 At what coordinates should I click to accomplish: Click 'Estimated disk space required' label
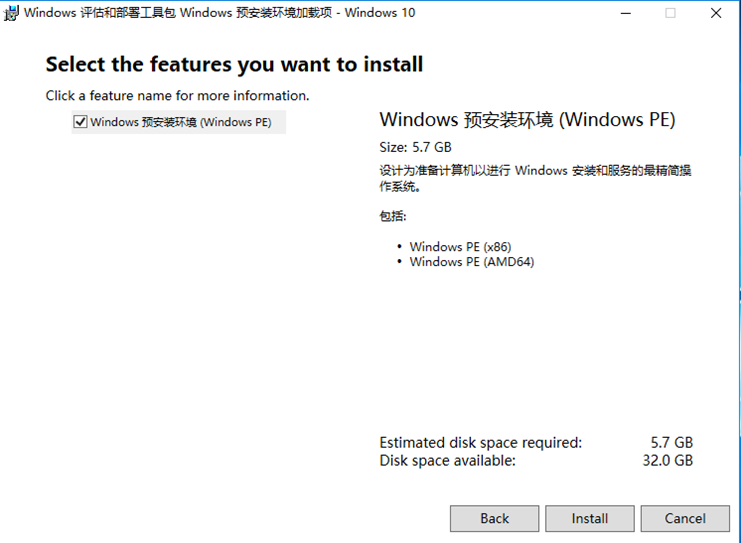480,442
